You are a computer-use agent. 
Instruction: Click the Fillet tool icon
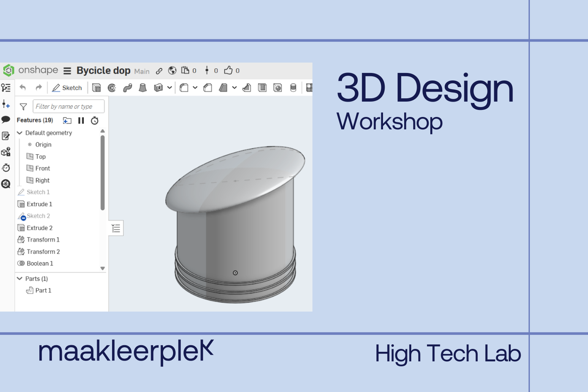[184, 88]
